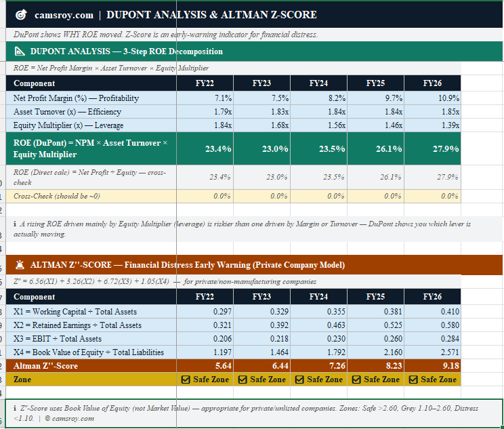Select the X1 Working Capital row label
This screenshot has width=504, height=429.
[91, 312]
